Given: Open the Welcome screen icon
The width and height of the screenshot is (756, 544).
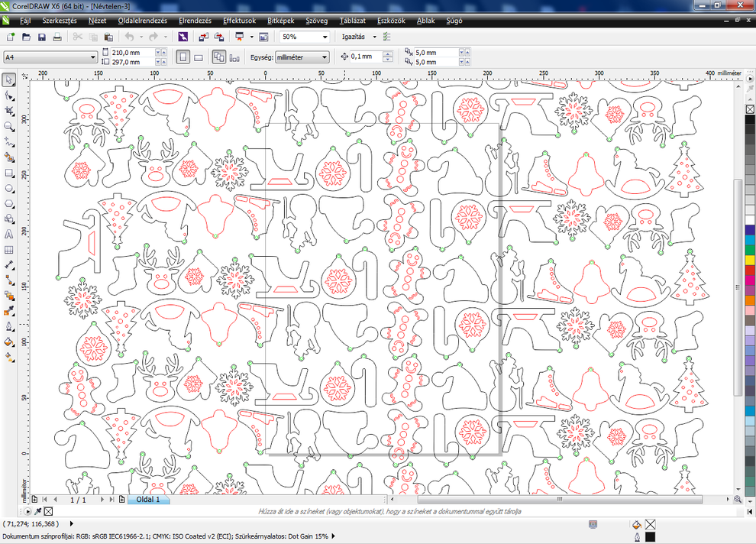Looking at the screenshot, I should pyautogui.click(x=263, y=37).
